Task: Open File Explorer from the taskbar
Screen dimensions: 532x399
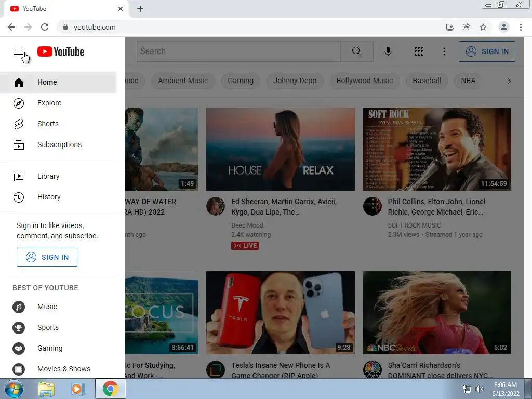Action: pyautogui.click(x=46, y=389)
